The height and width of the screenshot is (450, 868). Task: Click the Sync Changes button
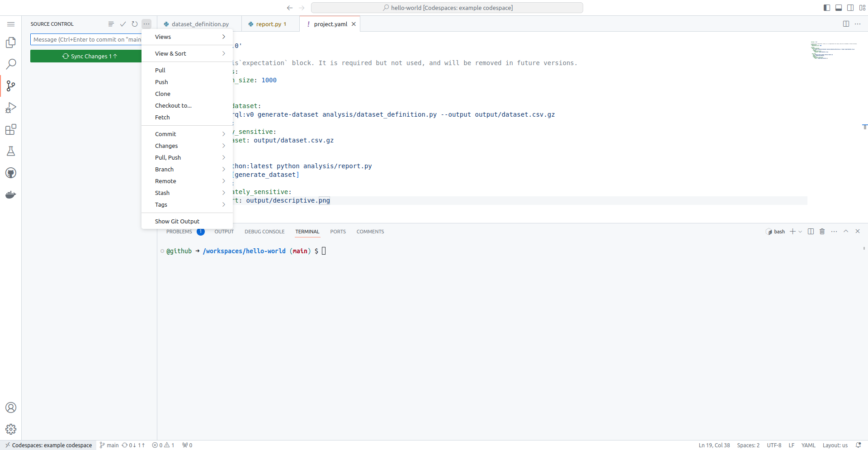(86, 56)
